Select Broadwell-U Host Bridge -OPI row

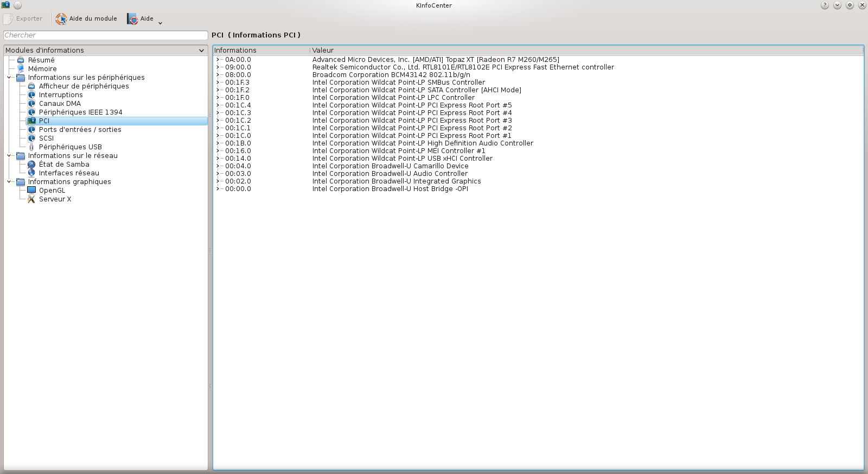click(390, 189)
